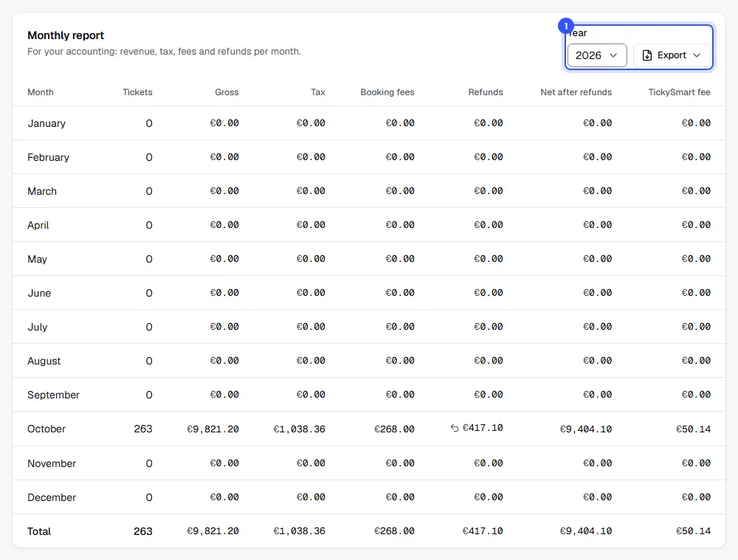This screenshot has width=738, height=560.
Task: Select the December row label
Action: click(x=52, y=497)
